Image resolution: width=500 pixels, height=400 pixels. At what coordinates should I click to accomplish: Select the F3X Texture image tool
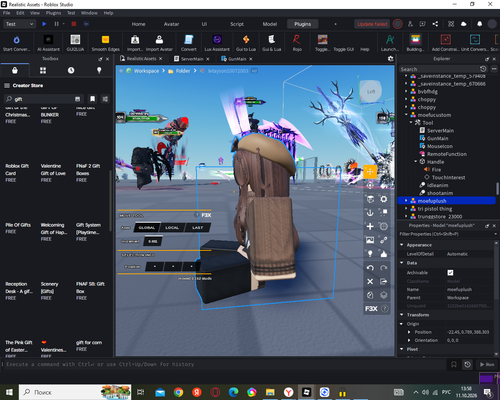pyautogui.click(x=370, y=240)
